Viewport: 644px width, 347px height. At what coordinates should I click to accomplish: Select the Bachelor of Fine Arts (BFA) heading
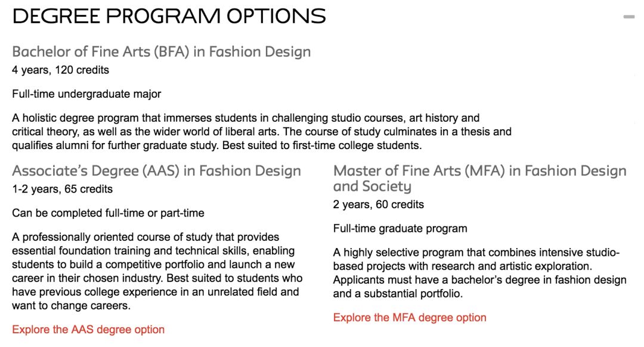point(162,52)
